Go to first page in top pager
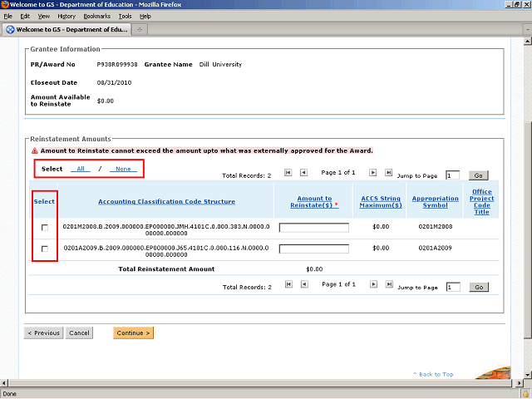Image resolution: width=532 pixels, height=399 pixels. pos(288,173)
